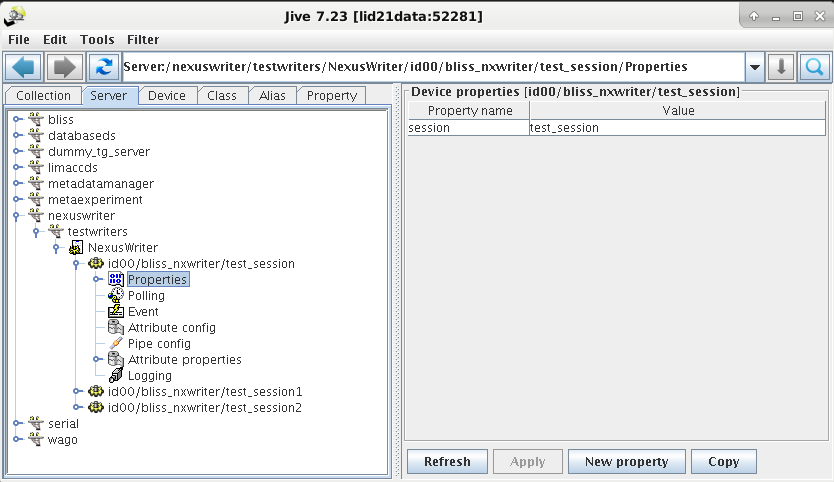Click the testwriters instance icon
The image size is (834, 482).
point(56,231)
